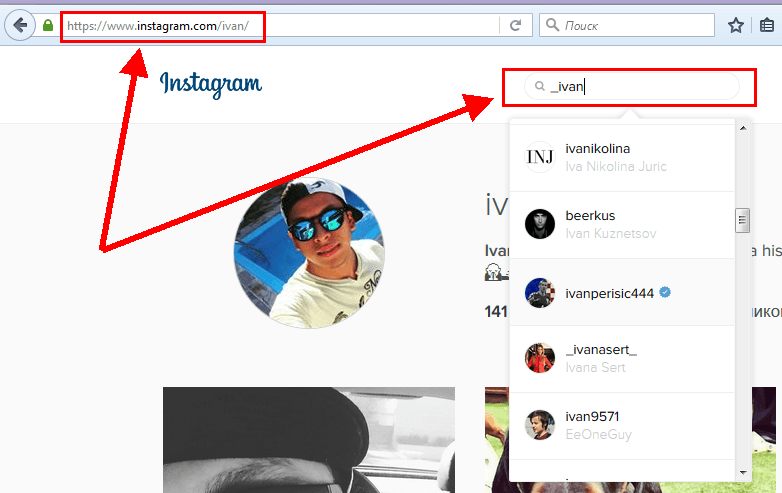The height and width of the screenshot is (493, 782).
Task: Click the name Iva Nikolina Juric
Action: coord(616,166)
